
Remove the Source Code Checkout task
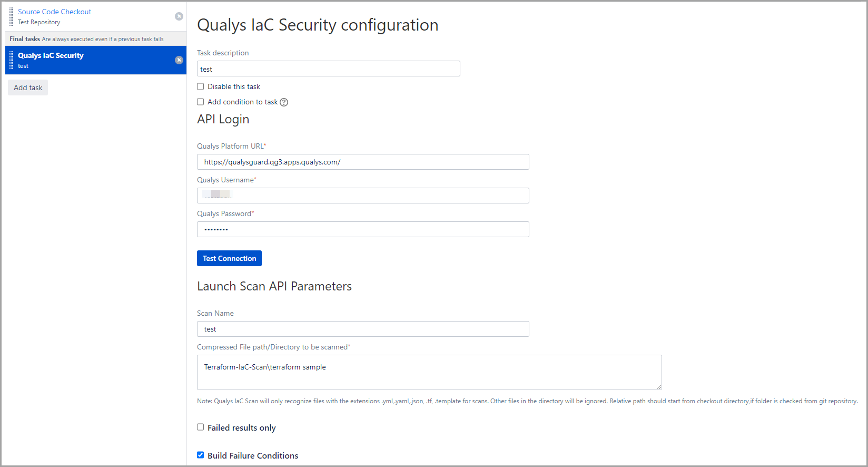179,16
